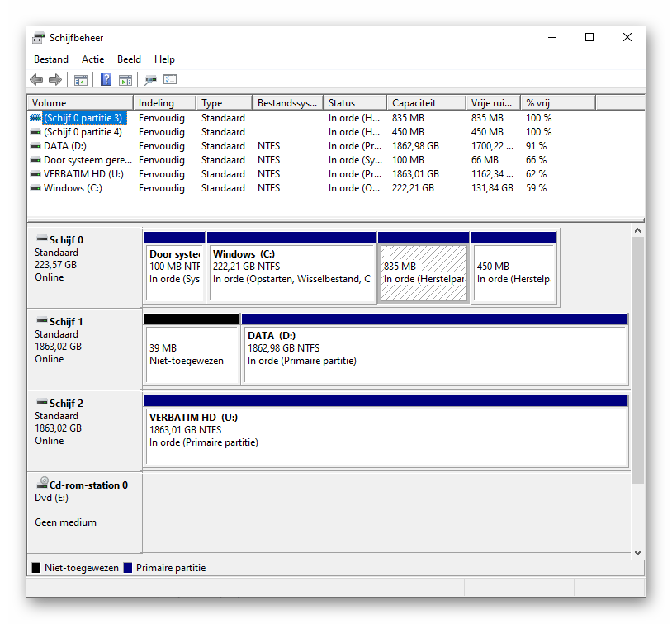672x624 pixels.
Task: Select DATA (D:) row in volume list
Action: click(x=64, y=146)
